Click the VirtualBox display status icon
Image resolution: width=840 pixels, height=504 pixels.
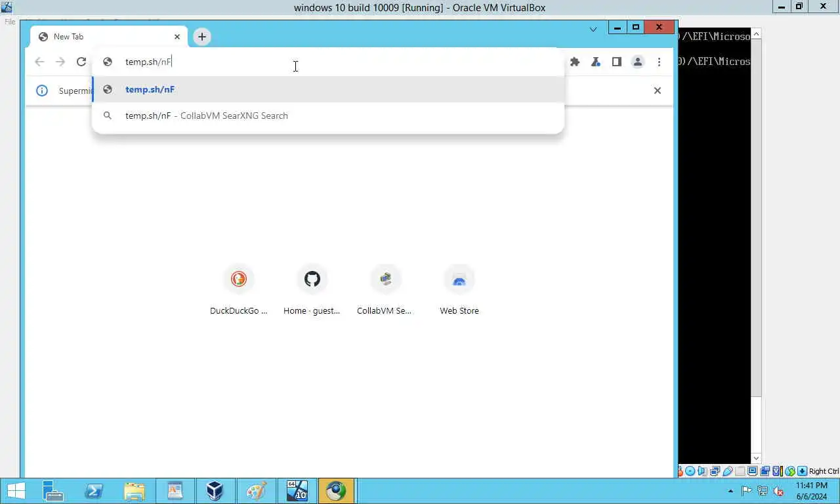point(753,471)
